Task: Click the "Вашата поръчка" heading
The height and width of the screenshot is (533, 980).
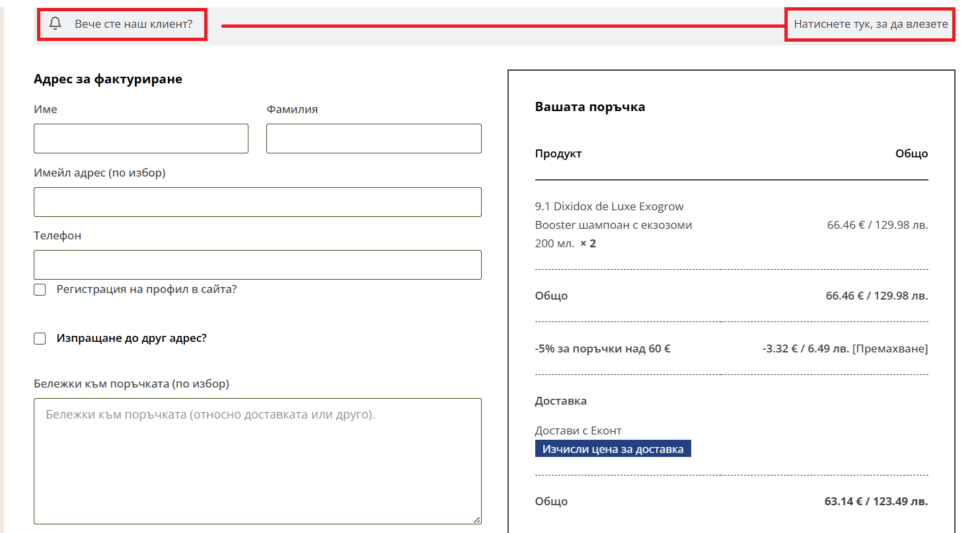Action: (590, 107)
